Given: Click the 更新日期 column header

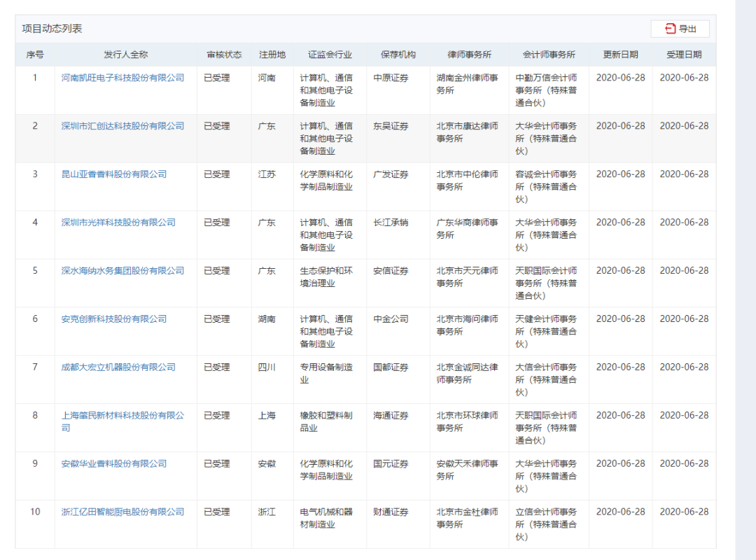Looking at the screenshot, I should coord(620,55).
